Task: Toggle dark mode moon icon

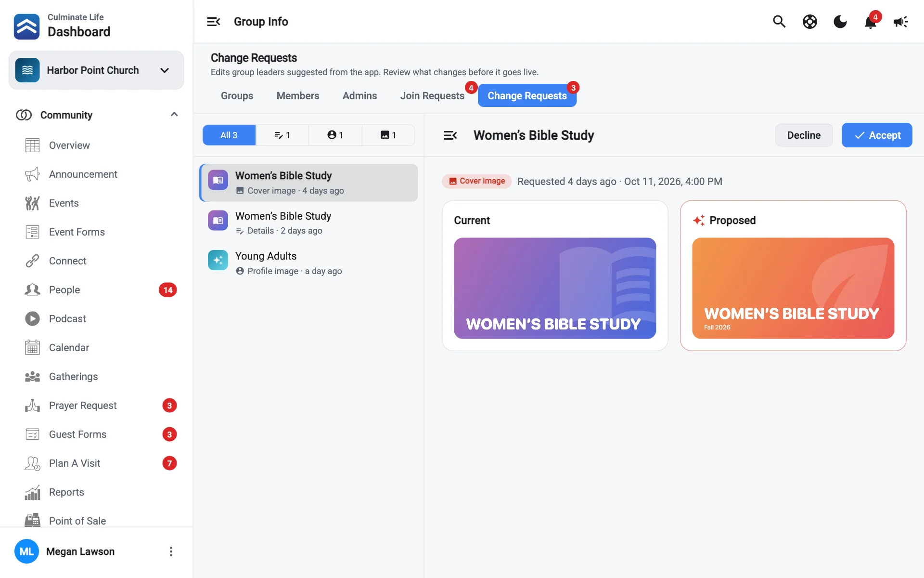Action: (840, 22)
